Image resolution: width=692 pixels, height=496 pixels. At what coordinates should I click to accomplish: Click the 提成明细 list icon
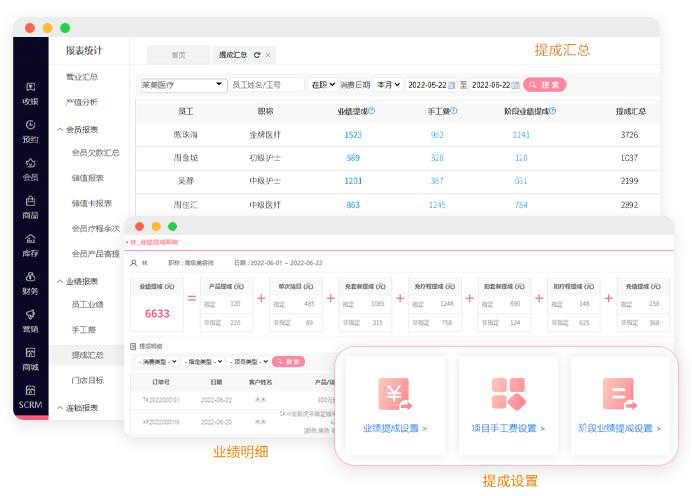[133, 346]
